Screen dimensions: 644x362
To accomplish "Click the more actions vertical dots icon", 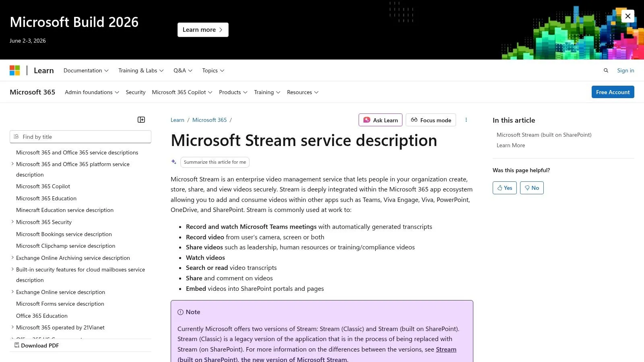I will [466, 120].
